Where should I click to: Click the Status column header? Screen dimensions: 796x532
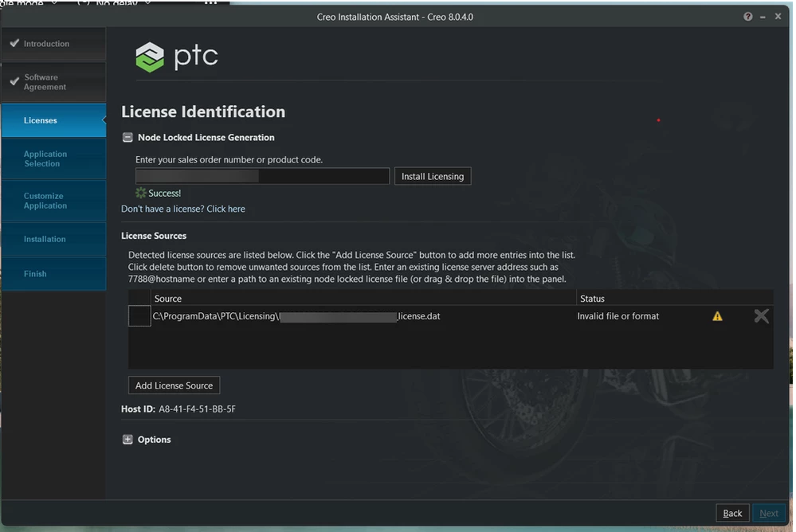pyautogui.click(x=592, y=299)
